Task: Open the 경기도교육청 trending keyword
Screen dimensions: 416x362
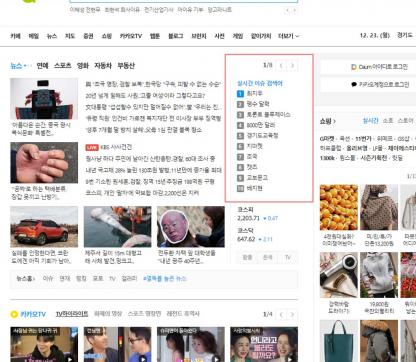Action: tap(262, 136)
